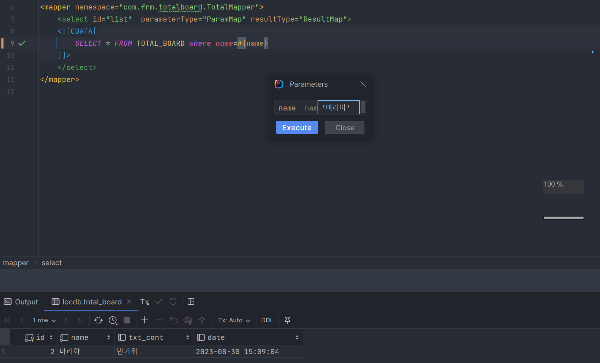Click the TOTAL_BOARD table name in query

coord(160,43)
